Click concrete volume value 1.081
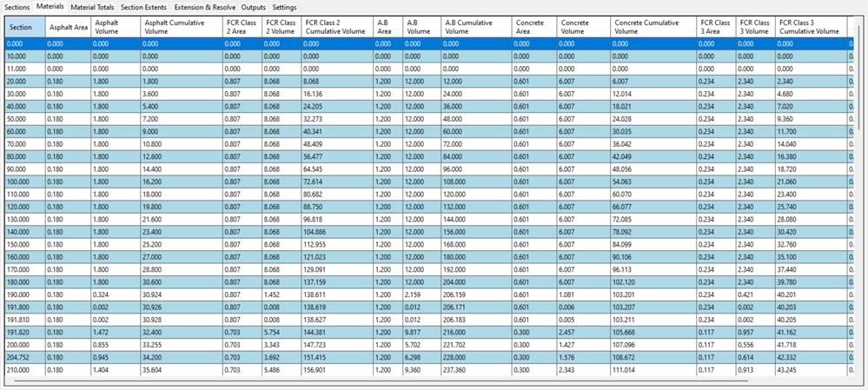Screen dimensions: 868x390 pos(584,294)
